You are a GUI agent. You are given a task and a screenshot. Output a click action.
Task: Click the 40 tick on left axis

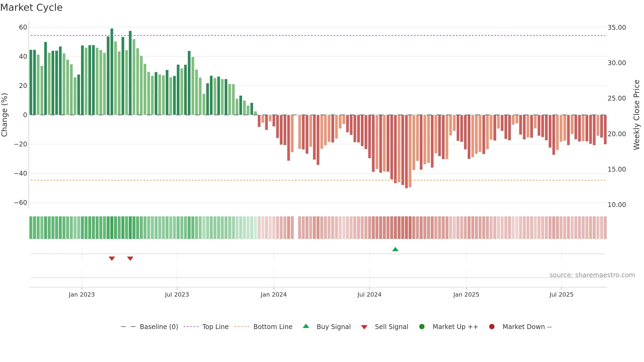click(x=23, y=57)
